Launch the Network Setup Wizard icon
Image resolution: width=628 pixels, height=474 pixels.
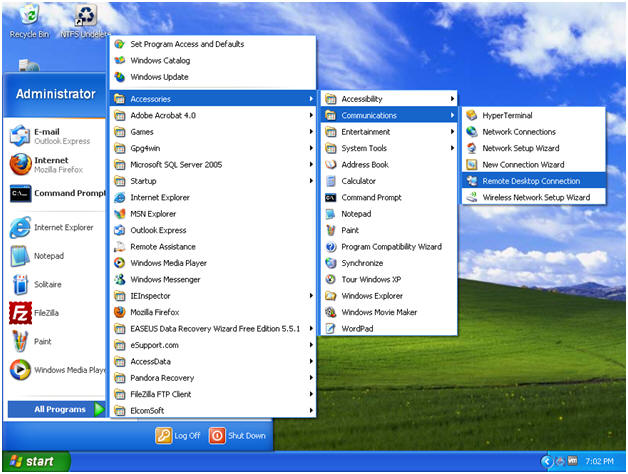pos(472,148)
